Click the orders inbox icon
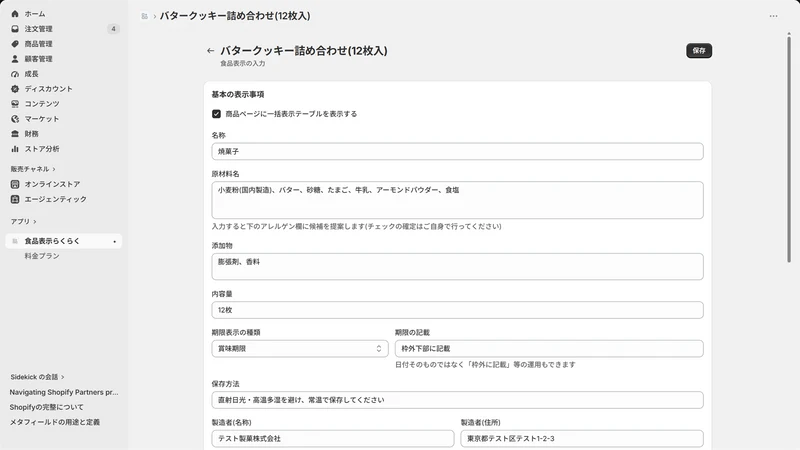The image size is (800, 450). [x=15, y=29]
